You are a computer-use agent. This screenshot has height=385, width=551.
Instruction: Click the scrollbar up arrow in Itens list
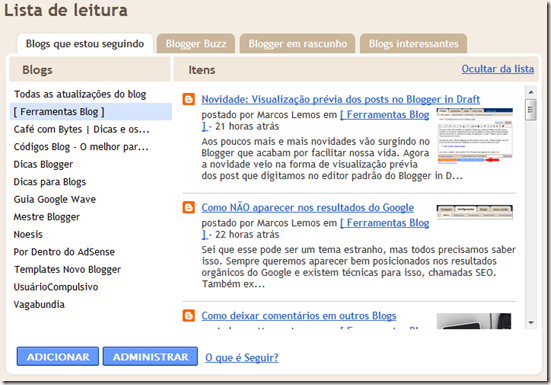531,92
